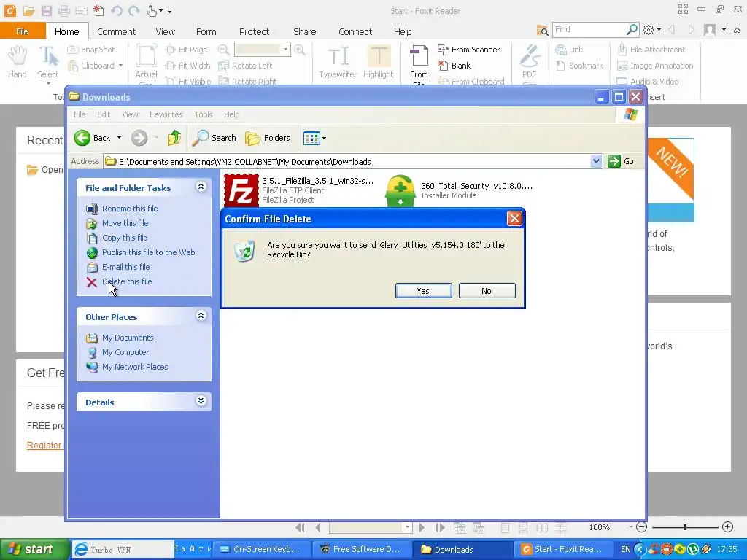The height and width of the screenshot is (560, 747).
Task: Open the Back history dropdown arrow
Action: pyautogui.click(x=119, y=138)
